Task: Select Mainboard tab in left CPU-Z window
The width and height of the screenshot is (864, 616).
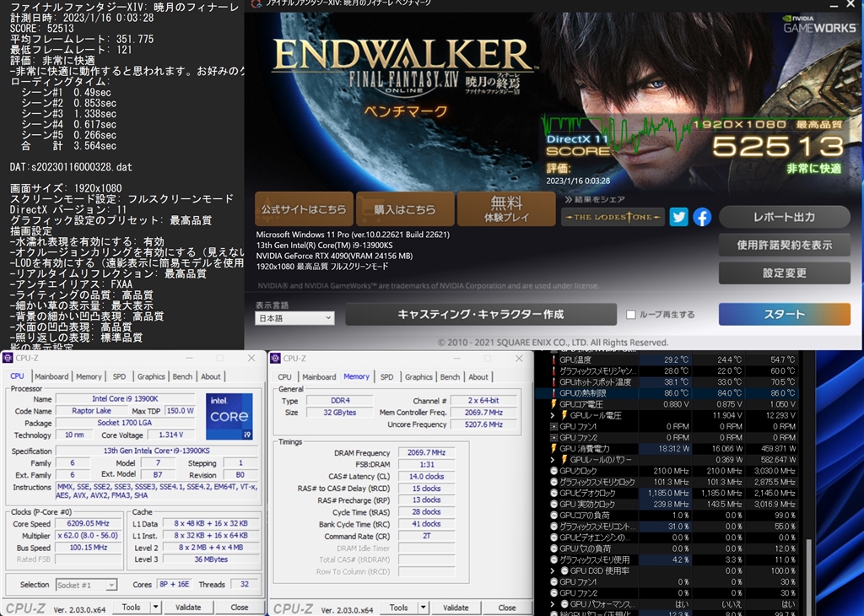Action: pos(51,376)
